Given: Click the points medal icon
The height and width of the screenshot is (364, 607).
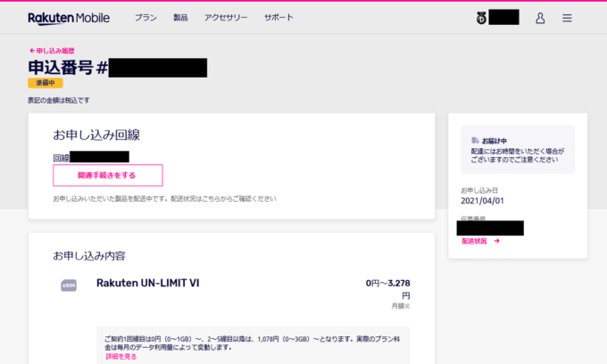Looking at the screenshot, I should point(481,18).
